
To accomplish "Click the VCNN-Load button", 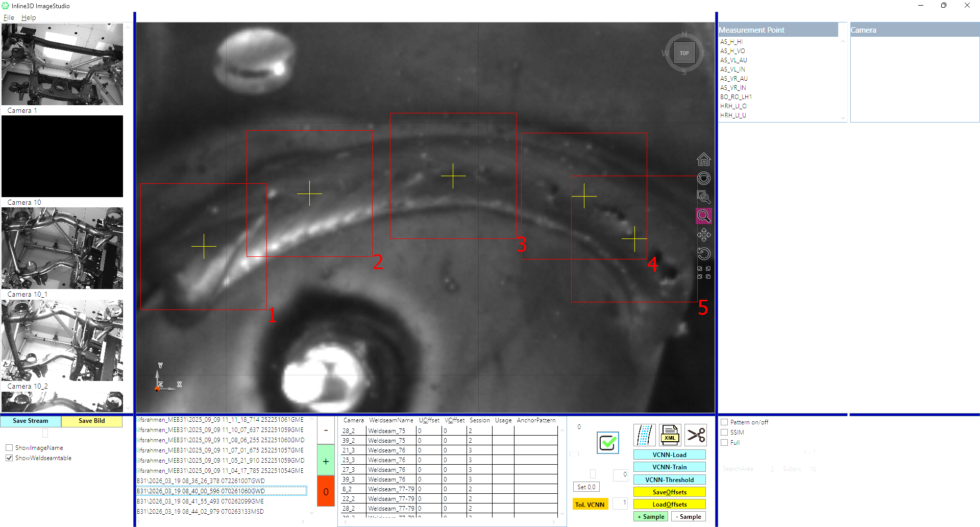I will pyautogui.click(x=669, y=455).
